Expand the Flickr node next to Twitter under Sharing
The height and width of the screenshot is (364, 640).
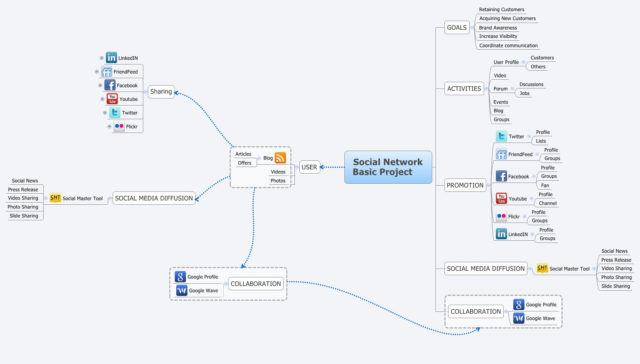click(x=110, y=126)
